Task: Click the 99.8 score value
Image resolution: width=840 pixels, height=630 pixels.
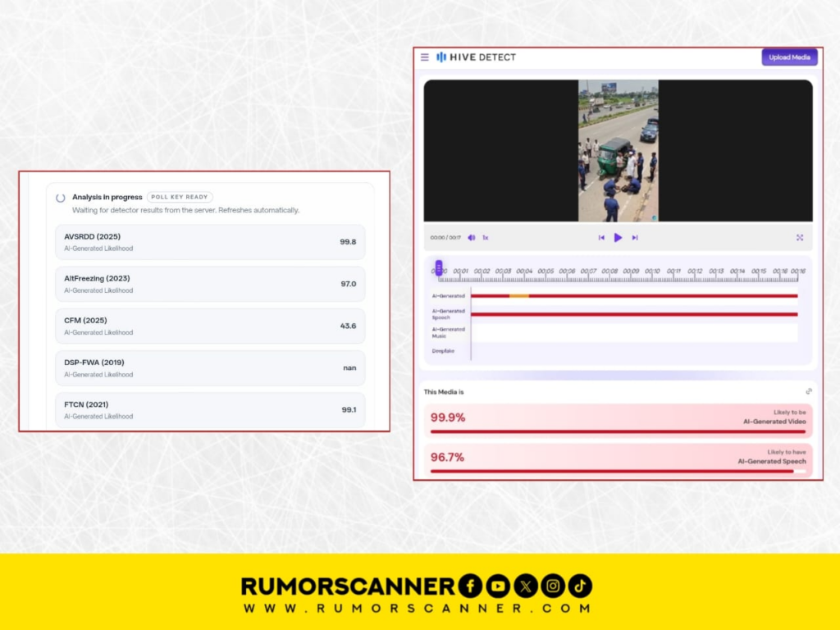Action: (x=348, y=242)
